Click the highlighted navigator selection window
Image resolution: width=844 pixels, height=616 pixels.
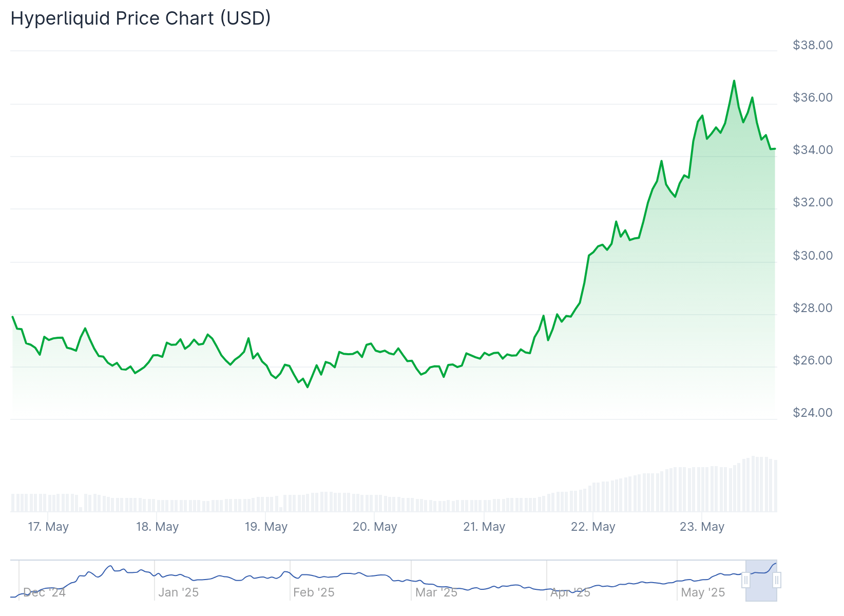761,581
